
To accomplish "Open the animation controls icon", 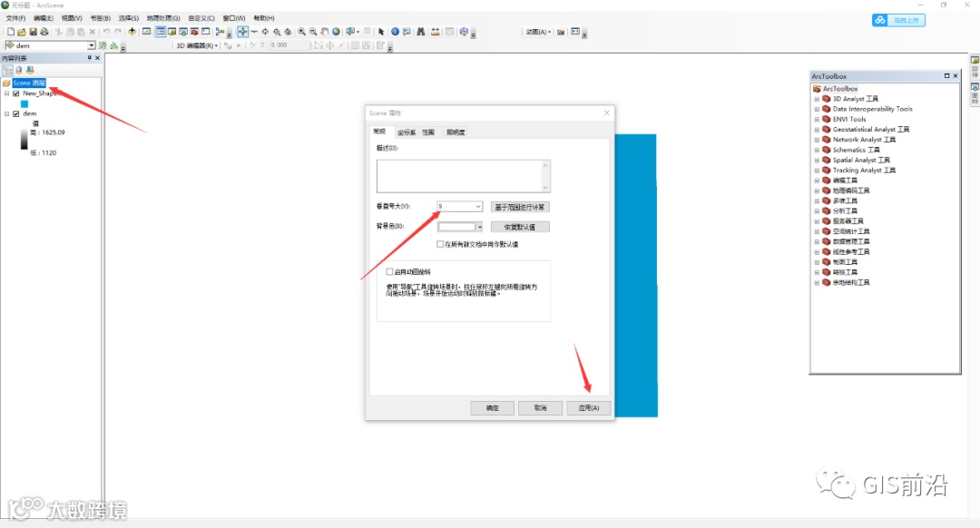I will tap(575, 31).
